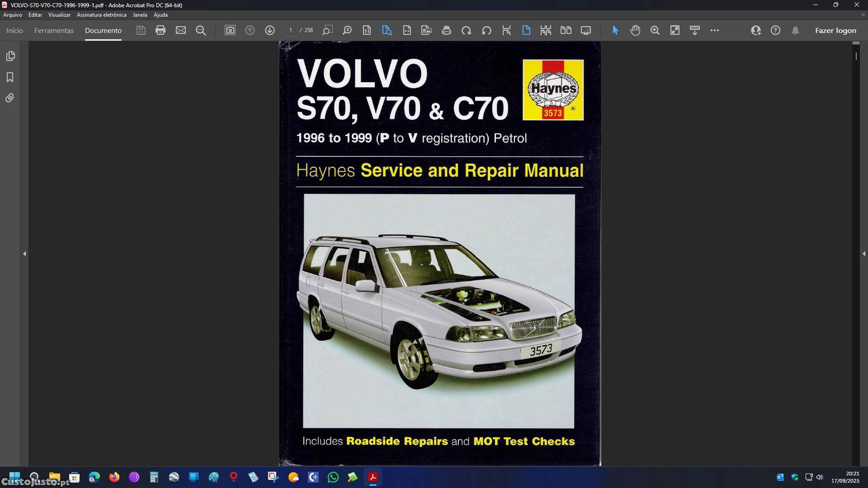Enable two-page view mode
868x488 pixels.
click(x=565, y=31)
